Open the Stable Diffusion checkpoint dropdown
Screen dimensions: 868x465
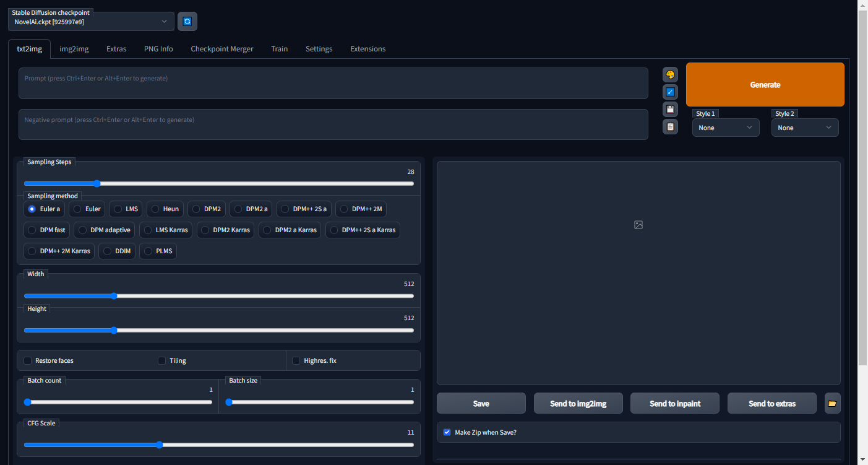[91, 22]
